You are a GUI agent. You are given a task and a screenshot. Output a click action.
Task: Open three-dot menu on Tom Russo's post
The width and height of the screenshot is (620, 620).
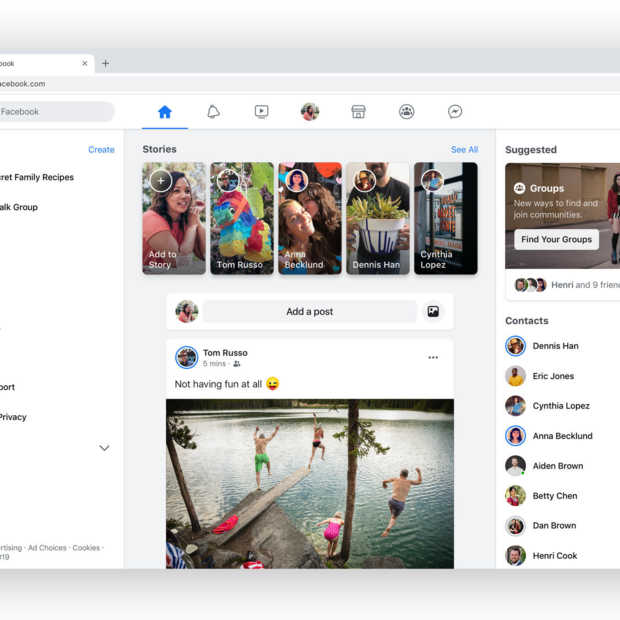coord(433,357)
